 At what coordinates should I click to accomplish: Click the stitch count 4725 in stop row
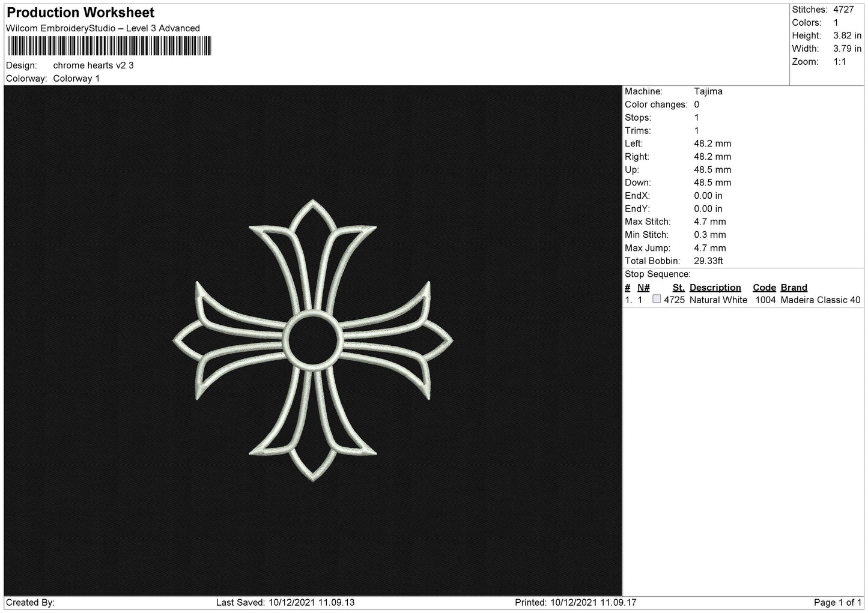point(675,300)
